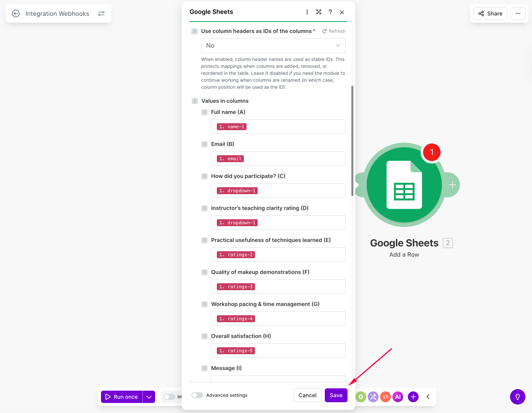The image size is (532, 413).
Task: Expand the Google Sheets panel to fullscreen
Action: click(319, 12)
